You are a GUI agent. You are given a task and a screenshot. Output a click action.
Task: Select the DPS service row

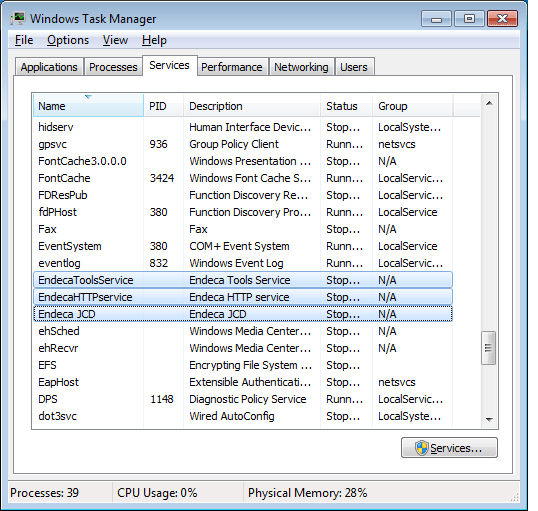243,399
